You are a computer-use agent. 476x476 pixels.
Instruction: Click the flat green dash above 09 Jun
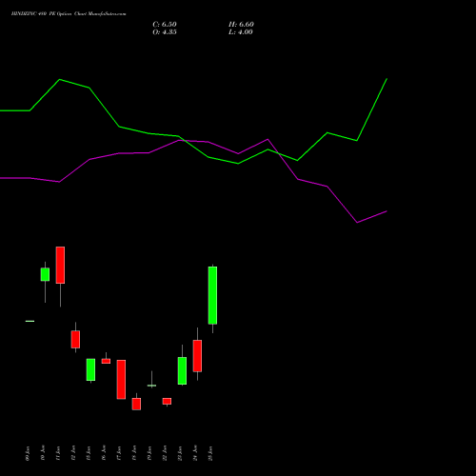[30, 321]
